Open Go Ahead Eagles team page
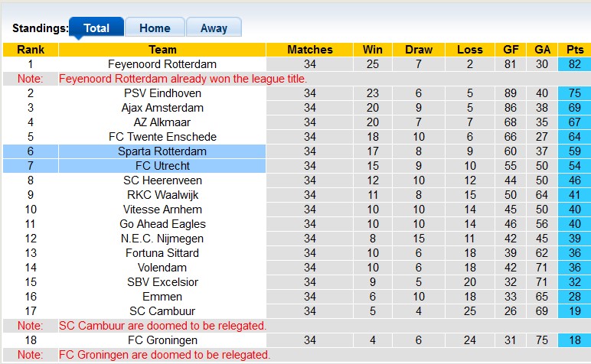Viewport: 591px width, 364px height. click(162, 224)
